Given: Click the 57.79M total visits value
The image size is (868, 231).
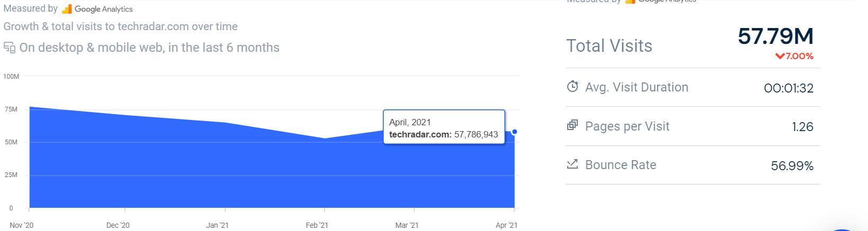Looking at the screenshot, I should [x=775, y=36].
